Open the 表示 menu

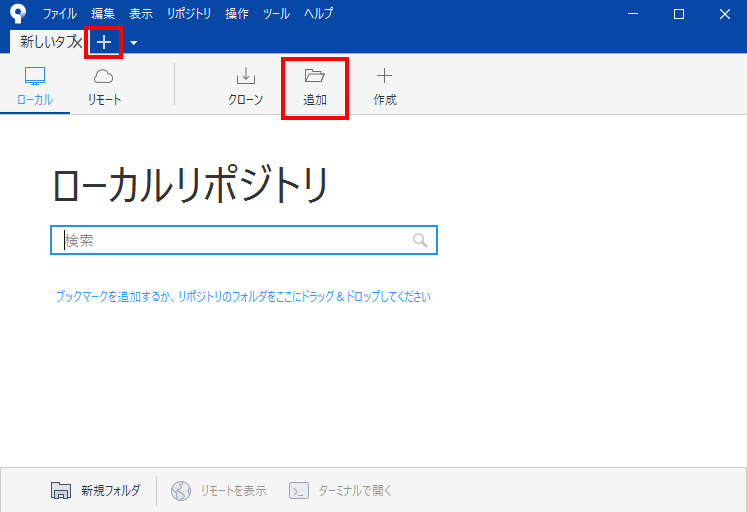pyautogui.click(x=141, y=13)
